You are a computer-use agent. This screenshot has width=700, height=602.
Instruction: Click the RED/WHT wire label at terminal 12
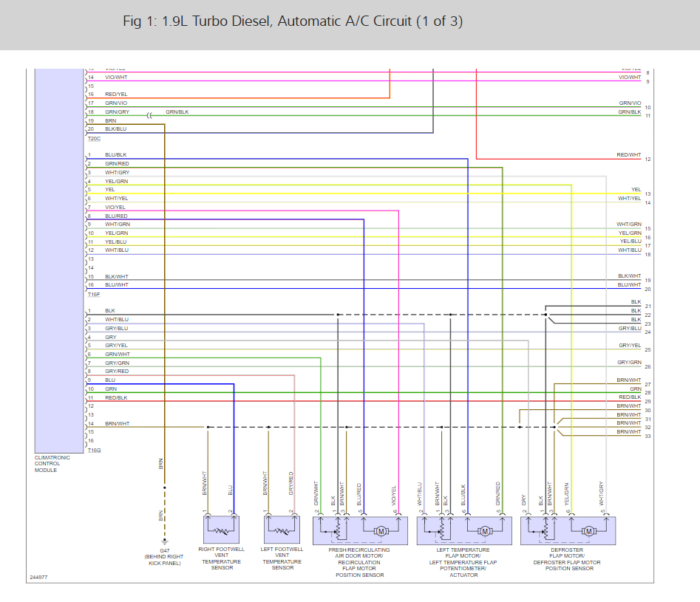628,155
